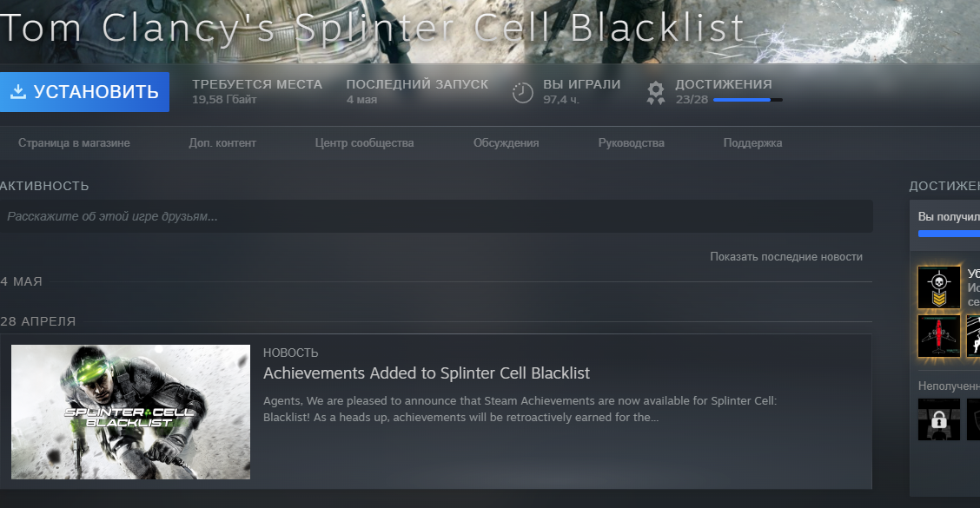980x508 pixels.
Task: Click the download arrow on the install button
Action: coord(18,92)
